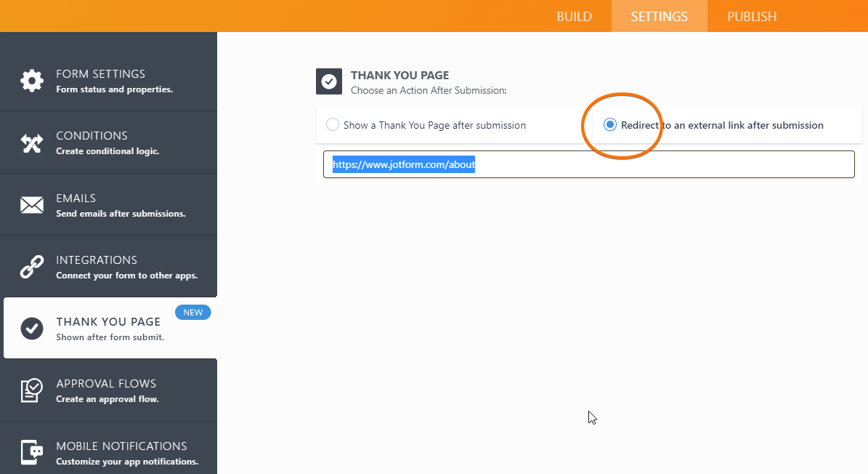Click the Conditions crossed-tools icon
Viewport: 868px width, 474px height.
[31, 143]
